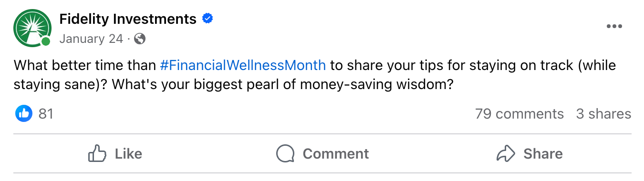Open the three-dot post options menu
This screenshot has height=181, width=644.
tap(614, 26)
